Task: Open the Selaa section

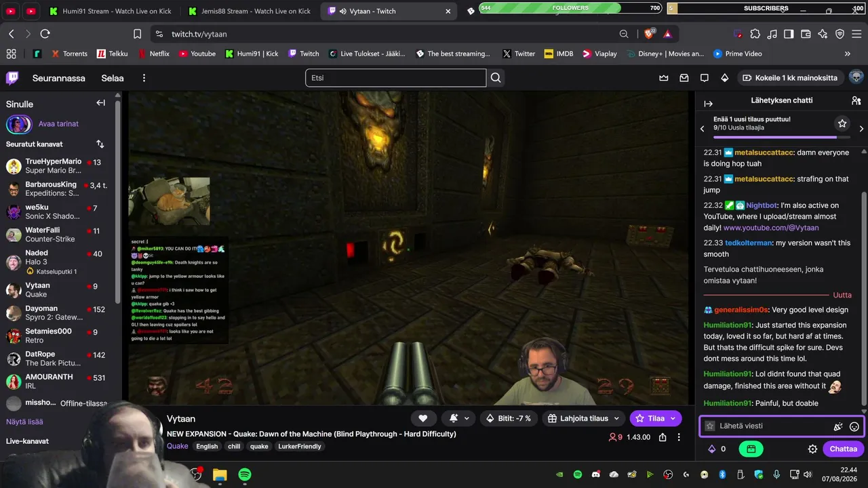Action: pos(113,78)
